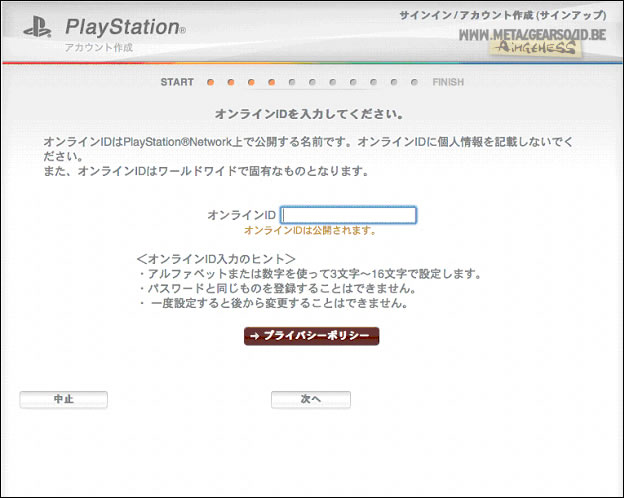Image resolution: width=624 pixels, height=498 pixels.
Task: Open the プライバシーポリシー button
Action: (x=311, y=336)
